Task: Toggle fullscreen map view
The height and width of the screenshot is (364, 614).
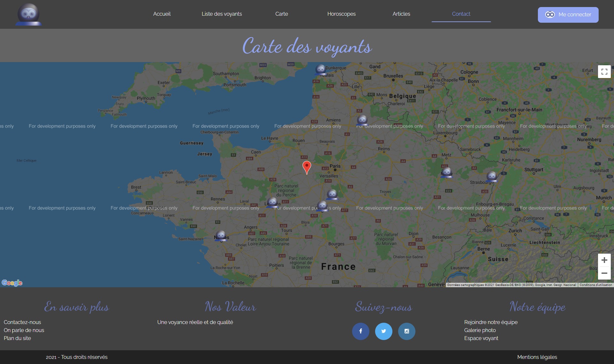Action: click(x=604, y=72)
